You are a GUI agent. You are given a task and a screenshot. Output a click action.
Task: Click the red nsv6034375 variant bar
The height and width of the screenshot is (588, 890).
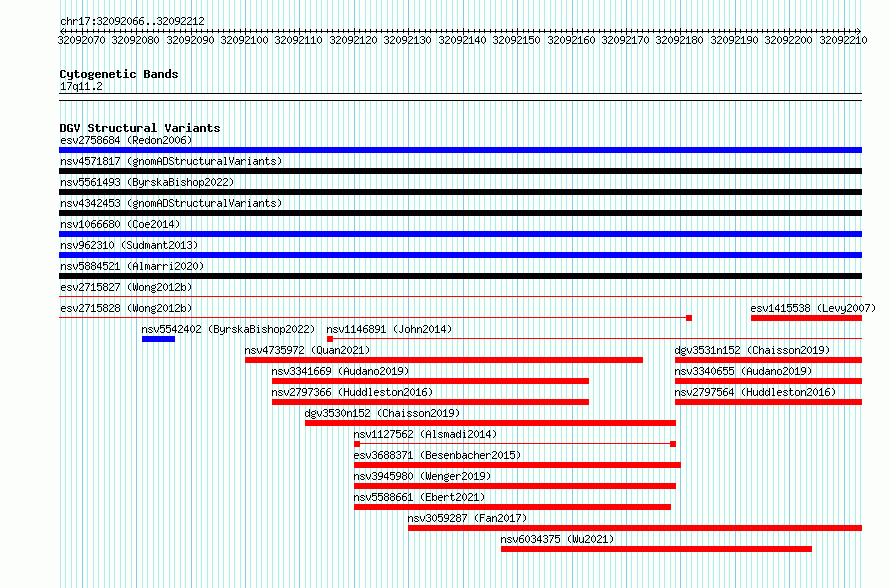pos(656,549)
